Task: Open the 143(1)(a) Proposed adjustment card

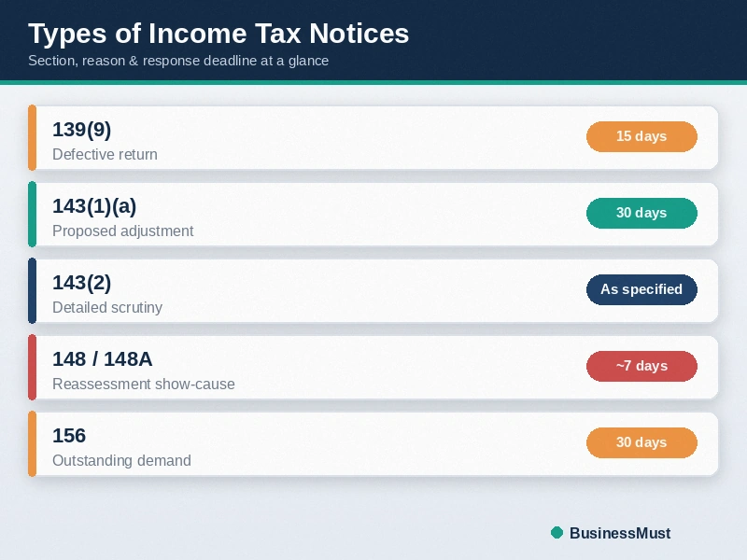Action: click(x=373, y=214)
